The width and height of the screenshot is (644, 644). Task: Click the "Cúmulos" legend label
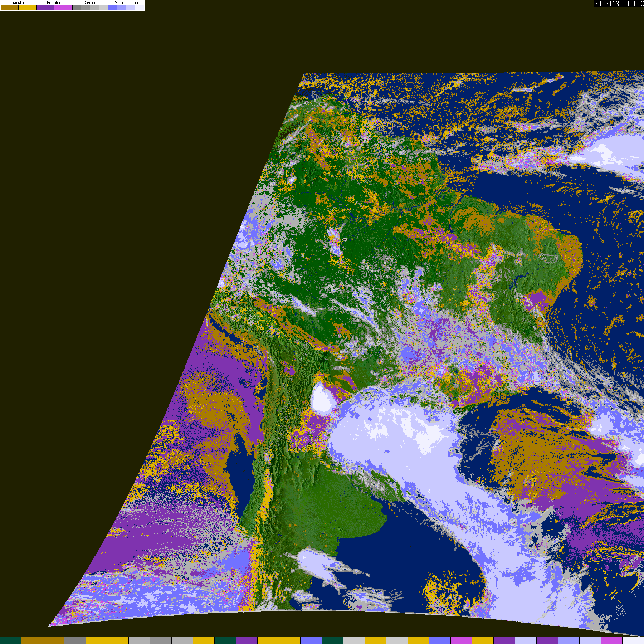18,3
